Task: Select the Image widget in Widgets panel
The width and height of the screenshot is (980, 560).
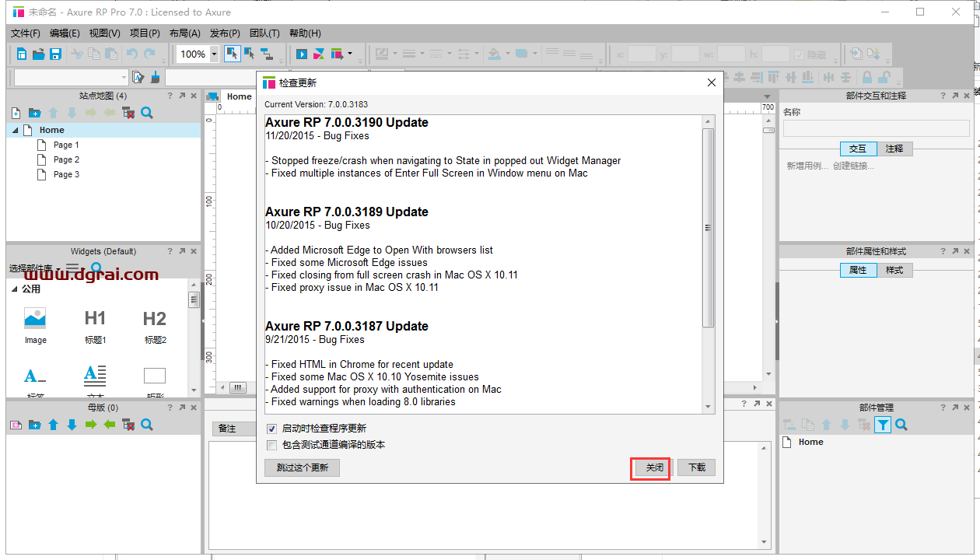Action: [35, 317]
